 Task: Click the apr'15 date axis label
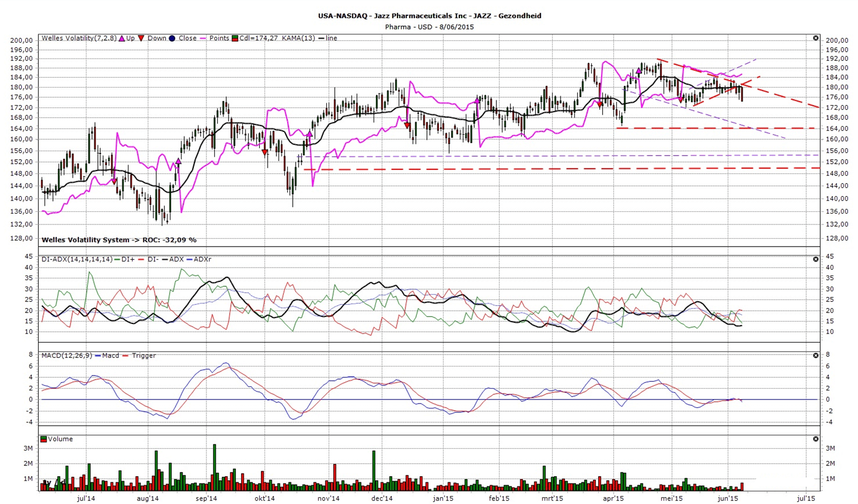(613, 498)
